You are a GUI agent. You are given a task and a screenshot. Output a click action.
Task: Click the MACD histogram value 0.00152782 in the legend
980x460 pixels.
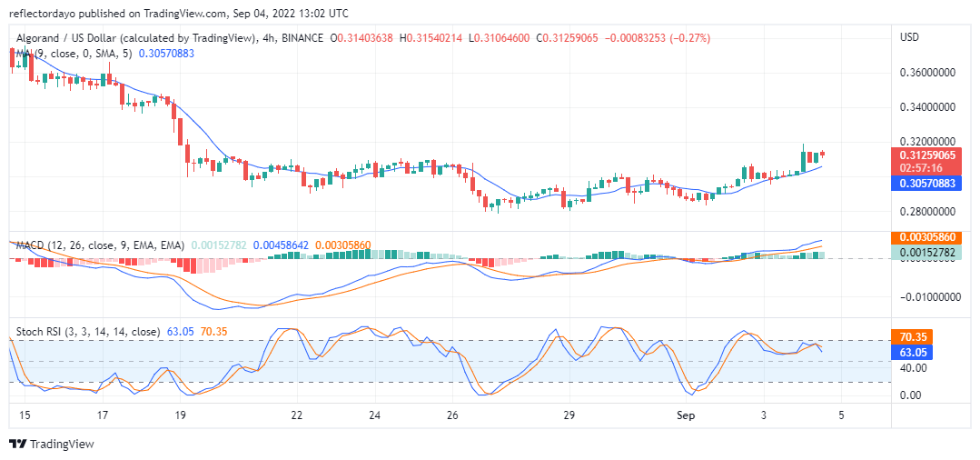[219, 245]
